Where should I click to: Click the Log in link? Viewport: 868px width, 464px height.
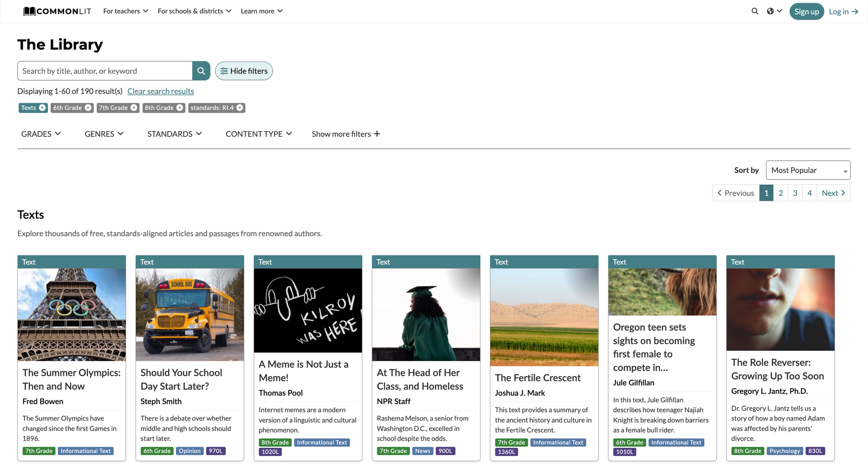(x=843, y=12)
